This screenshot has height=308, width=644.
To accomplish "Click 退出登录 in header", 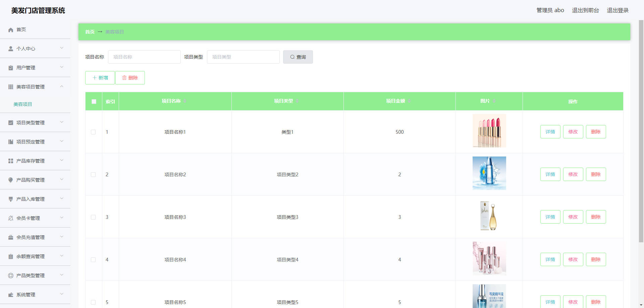I will point(618,10).
